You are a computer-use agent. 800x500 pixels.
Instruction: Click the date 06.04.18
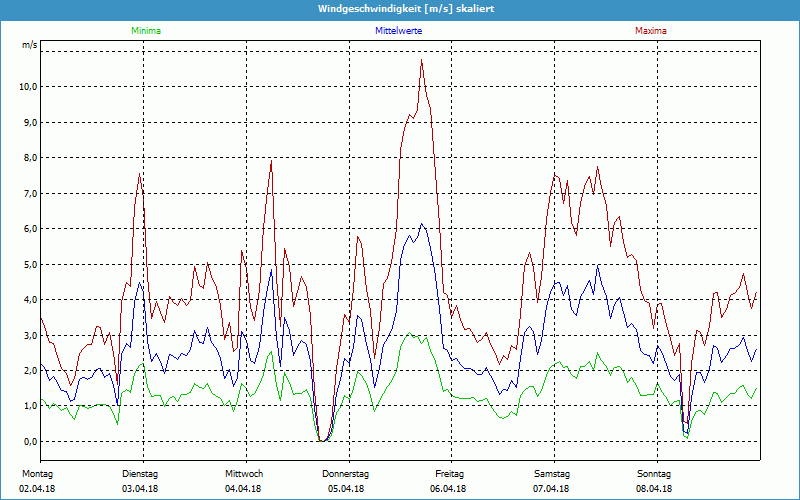[x=448, y=489]
